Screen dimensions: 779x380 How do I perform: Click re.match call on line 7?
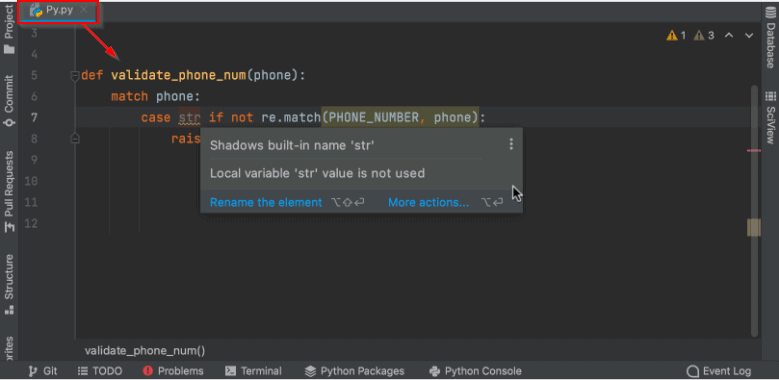pyautogui.click(x=291, y=118)
